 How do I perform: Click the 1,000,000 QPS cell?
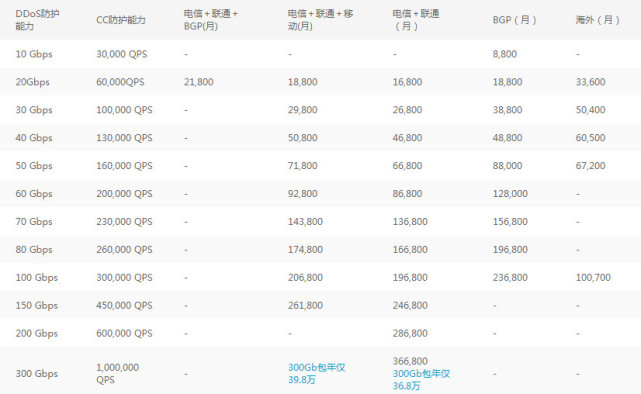(x=118, y=374)
